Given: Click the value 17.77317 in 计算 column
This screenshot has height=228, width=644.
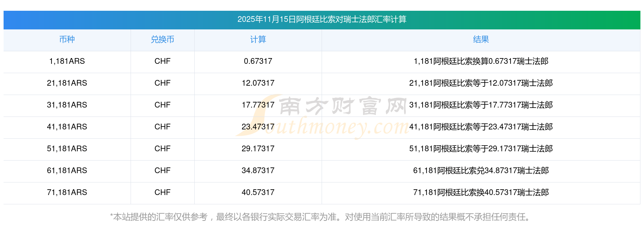Looking at the screenshot, I should click(x=258, y=105).
